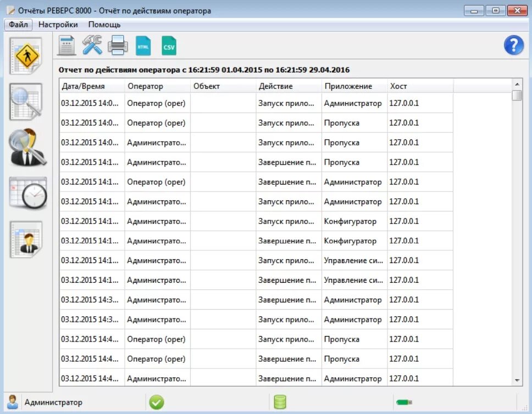
Task: Click the vertical scrollbar thumb
Action: (x=517, y=96)
